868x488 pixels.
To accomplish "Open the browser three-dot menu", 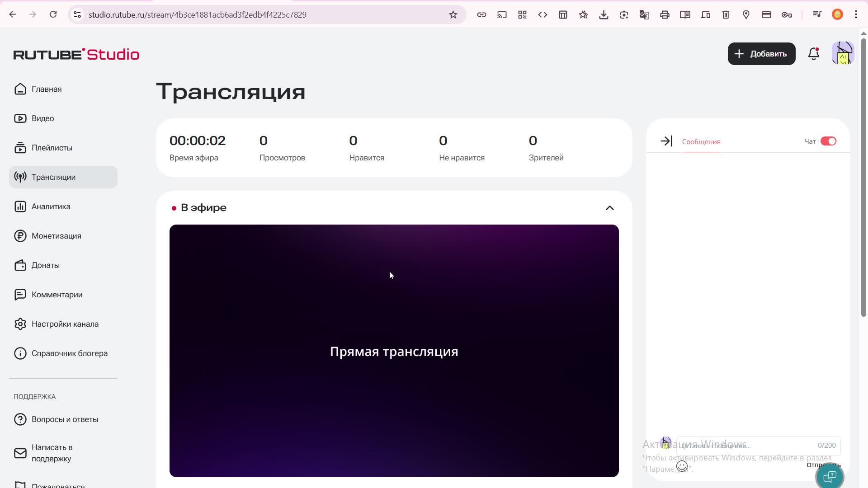I will point(856,14).
